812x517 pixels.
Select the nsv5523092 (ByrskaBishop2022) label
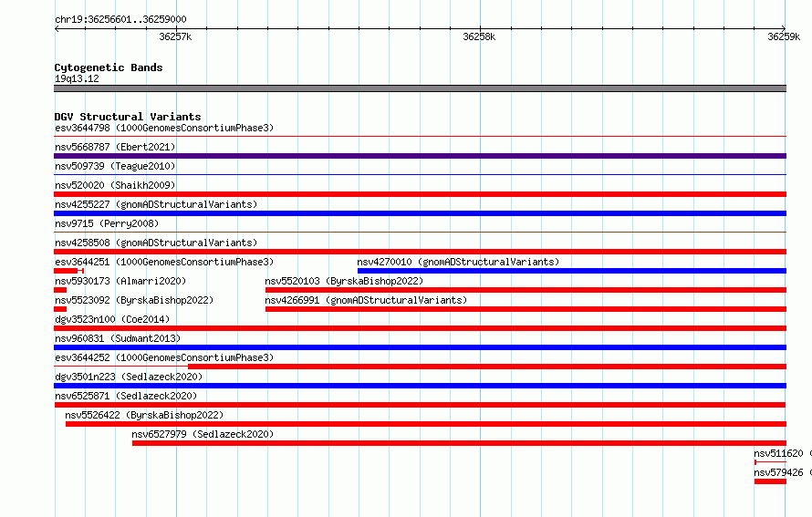pos(134,300)
